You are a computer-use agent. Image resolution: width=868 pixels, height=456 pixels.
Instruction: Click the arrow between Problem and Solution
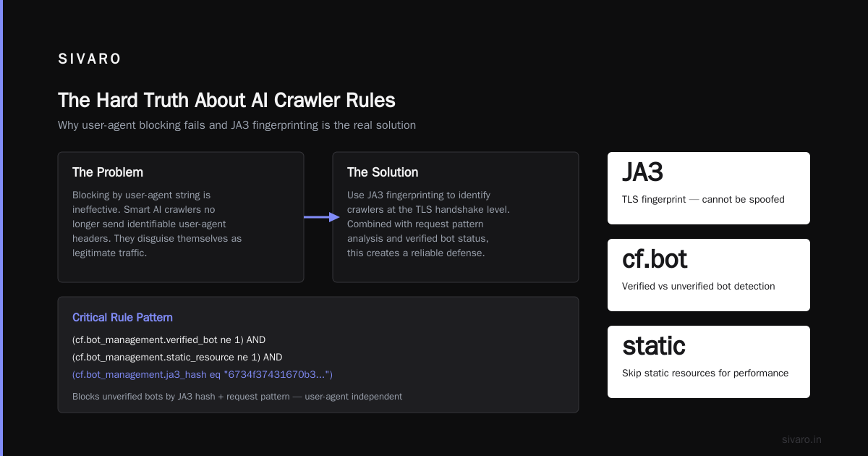321,216
